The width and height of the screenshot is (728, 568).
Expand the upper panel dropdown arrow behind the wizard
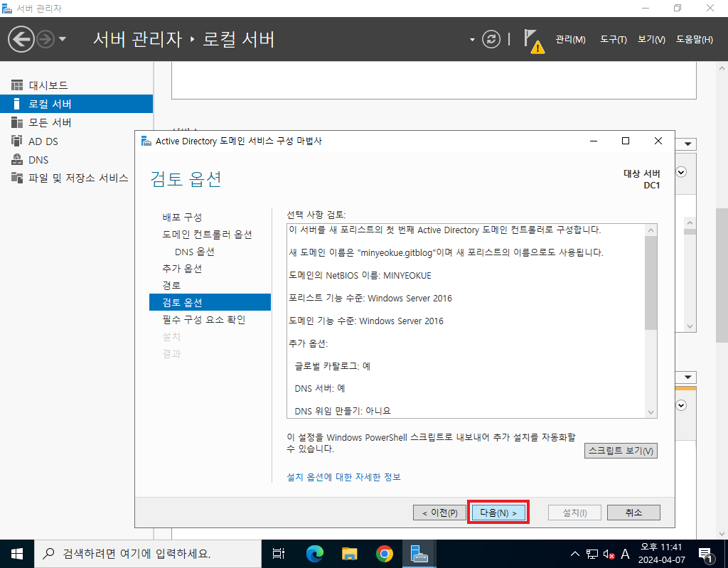coord(688,144)
